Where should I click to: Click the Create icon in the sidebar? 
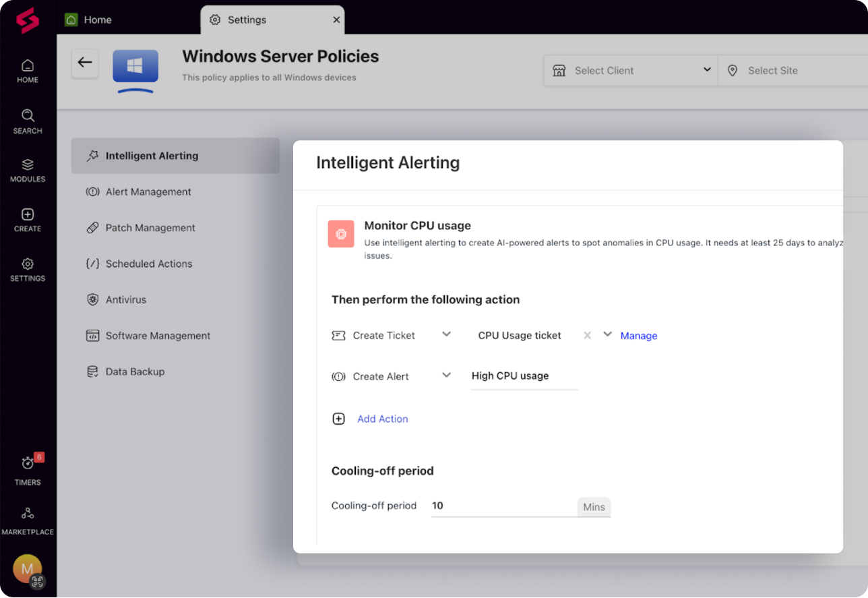tap(27, 219)
